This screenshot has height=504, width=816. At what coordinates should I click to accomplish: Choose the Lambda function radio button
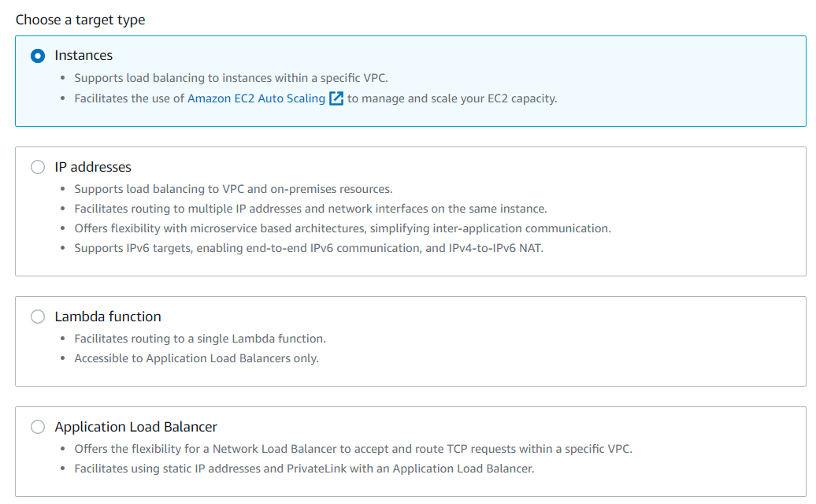coord(38,317)
